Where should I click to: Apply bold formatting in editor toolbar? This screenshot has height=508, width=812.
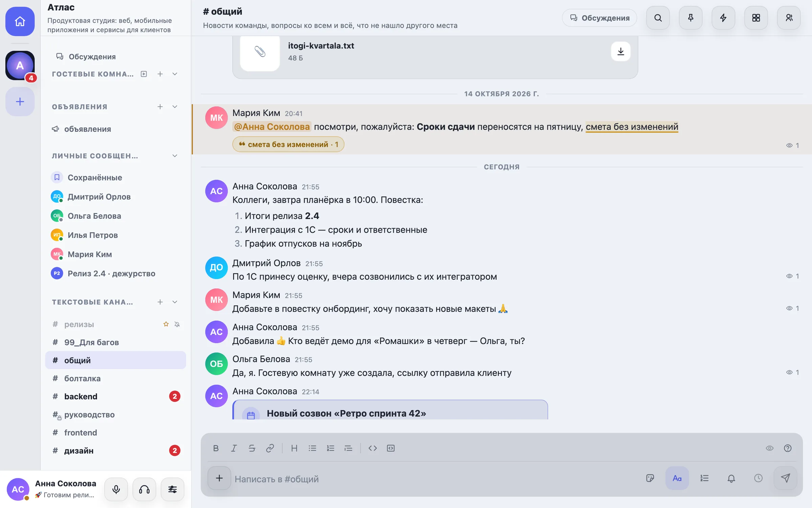click(x=216, y=448)
